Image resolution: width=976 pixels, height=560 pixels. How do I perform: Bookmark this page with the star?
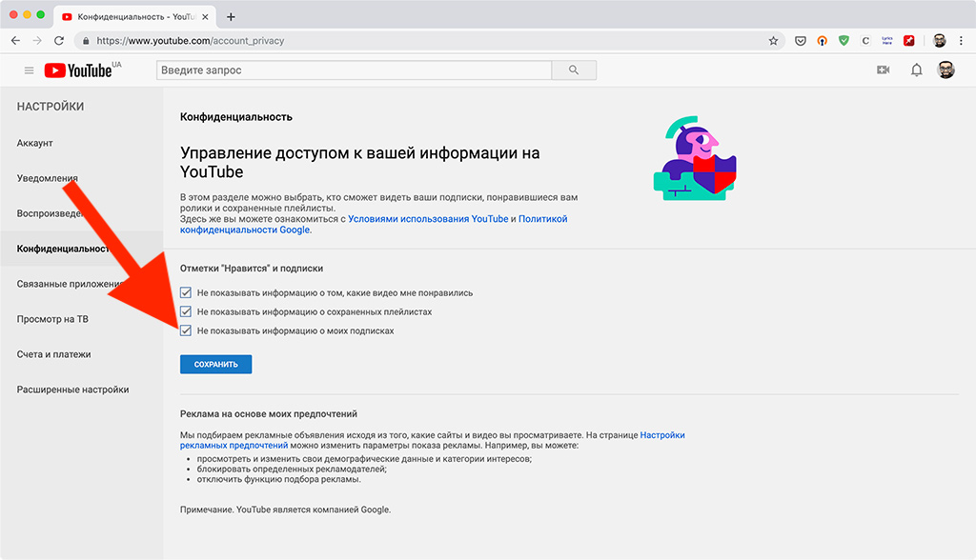coord(773,41)
